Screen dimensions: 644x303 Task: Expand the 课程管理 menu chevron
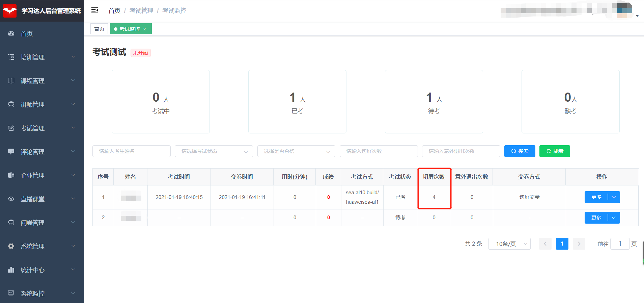pyautogui.click(x=73, y=81)
